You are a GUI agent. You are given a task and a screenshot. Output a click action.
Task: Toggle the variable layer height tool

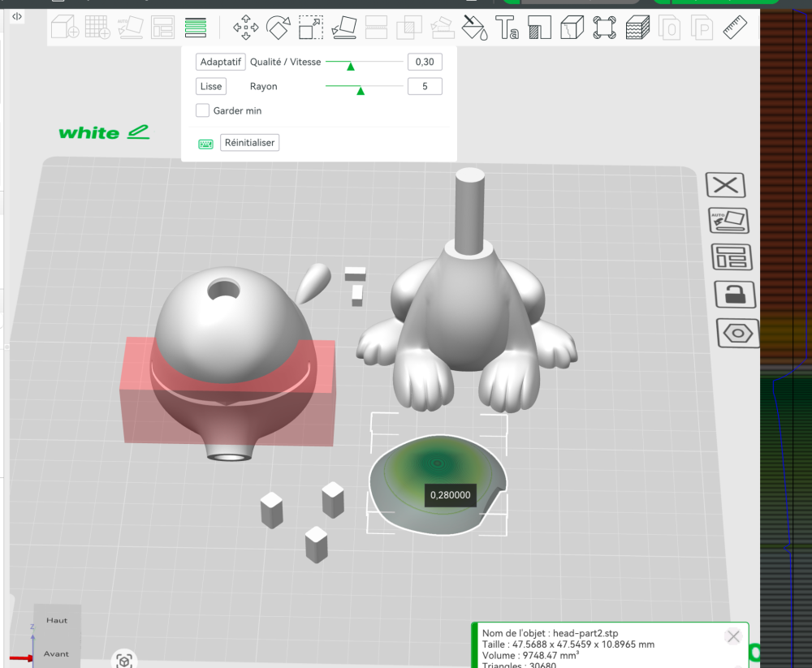click(x=195, y=28)
